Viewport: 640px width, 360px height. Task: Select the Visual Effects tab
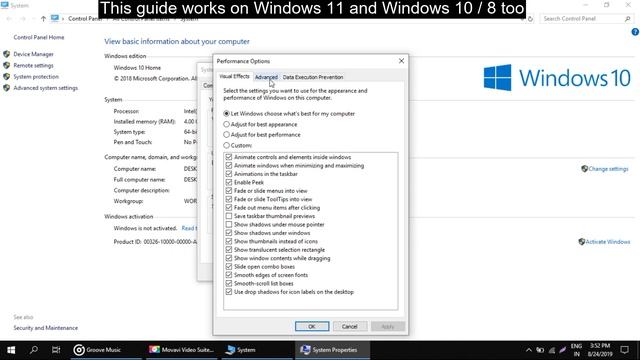234,76
